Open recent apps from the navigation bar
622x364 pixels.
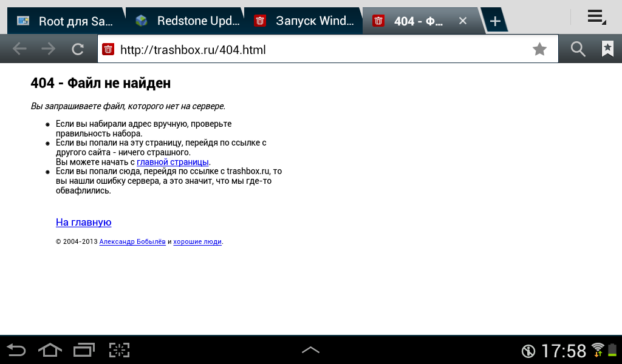pyautogui.click(x=84, y=350)
